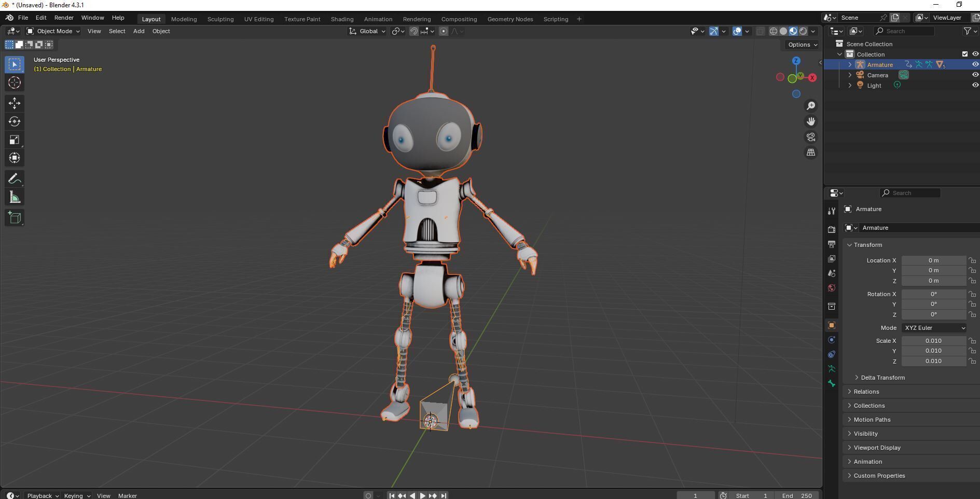Switch to the Sculpting workspace tab
The height and width of the screenshot is (499, 980).
click(220, 19)
